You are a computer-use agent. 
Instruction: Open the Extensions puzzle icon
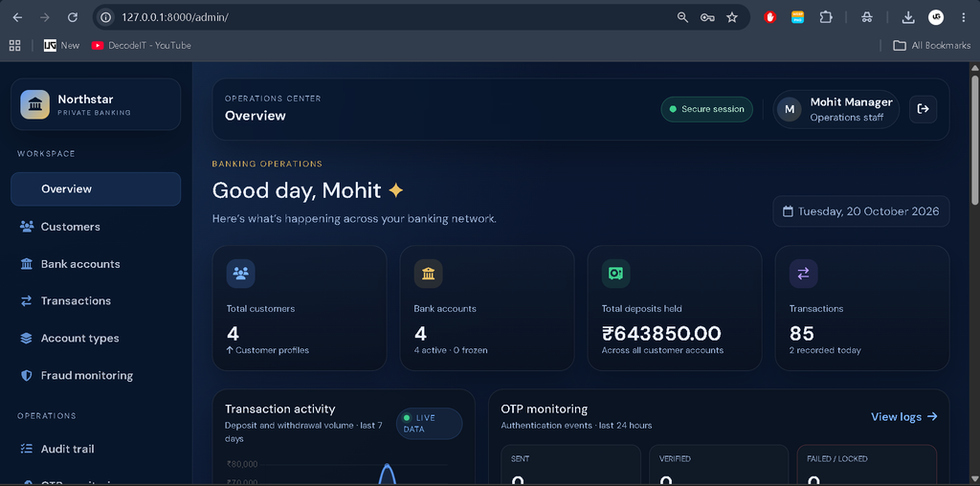pyautogui.click(x=826, y=17)
